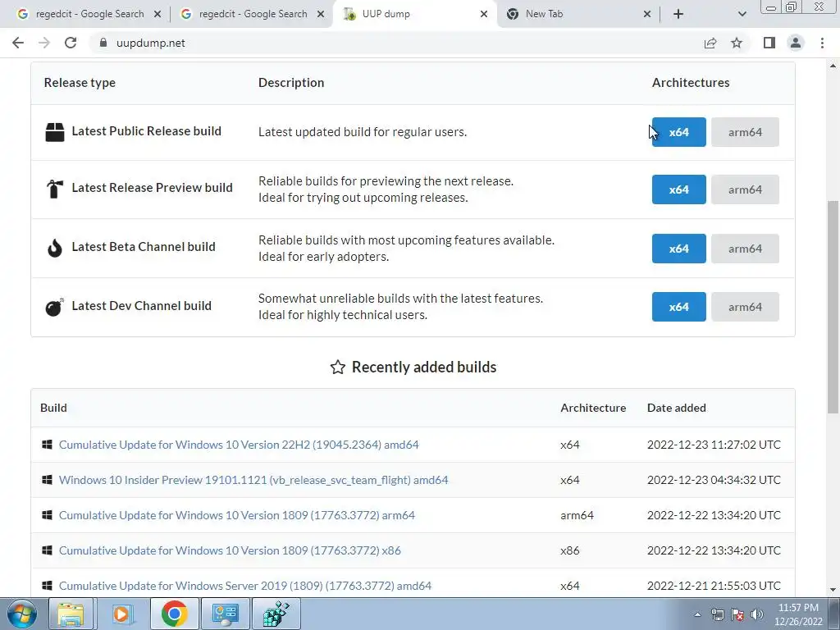Click the page vertical scrollbar thumb
Screen dimensions: 840x630
[x=833, y=307]
